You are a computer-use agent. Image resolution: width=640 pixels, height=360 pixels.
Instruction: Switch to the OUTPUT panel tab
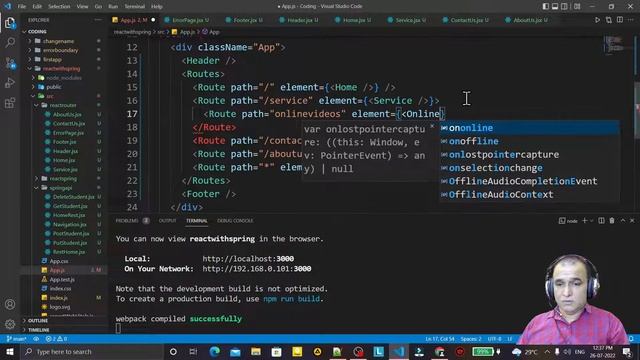pyautogui.click(x=167, y=220)
